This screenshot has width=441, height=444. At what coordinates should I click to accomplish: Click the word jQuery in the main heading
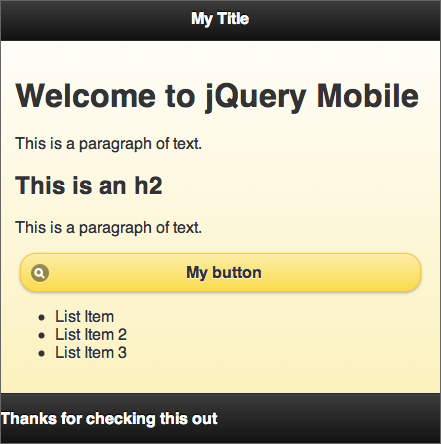pos(255,97)
